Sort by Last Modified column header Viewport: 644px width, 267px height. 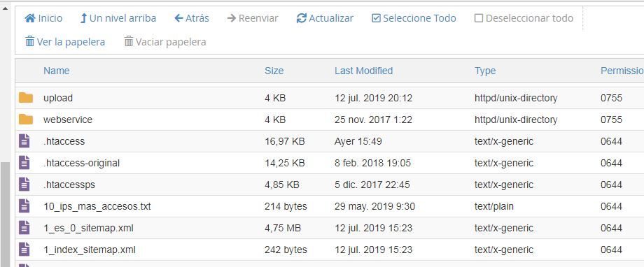[363, 71]
